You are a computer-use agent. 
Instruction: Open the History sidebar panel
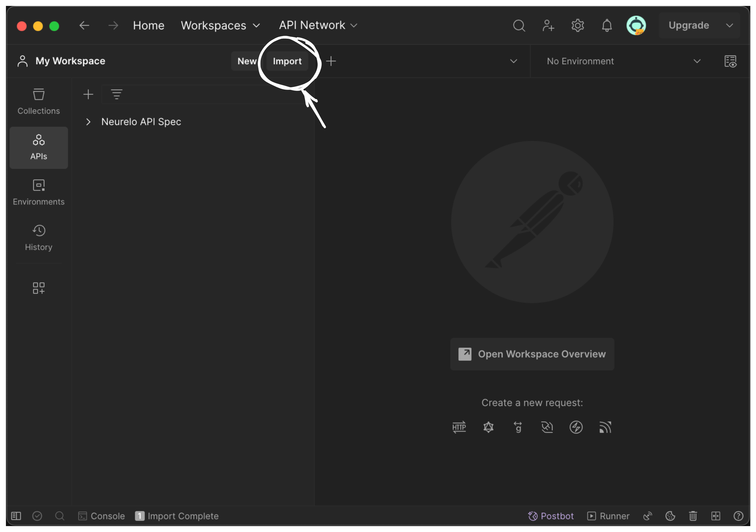click(x=38, y=238)
